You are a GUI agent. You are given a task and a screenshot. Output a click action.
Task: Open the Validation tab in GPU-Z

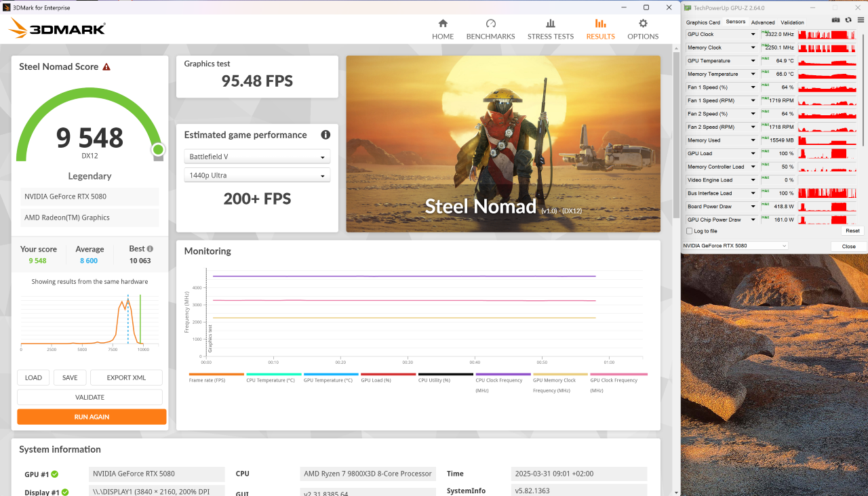(792, 22)
